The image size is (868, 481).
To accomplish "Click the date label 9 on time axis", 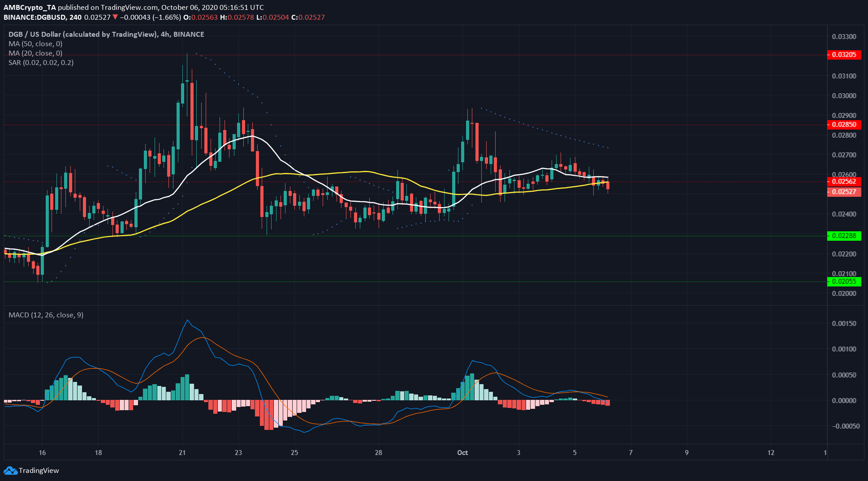I will [687, 452].
